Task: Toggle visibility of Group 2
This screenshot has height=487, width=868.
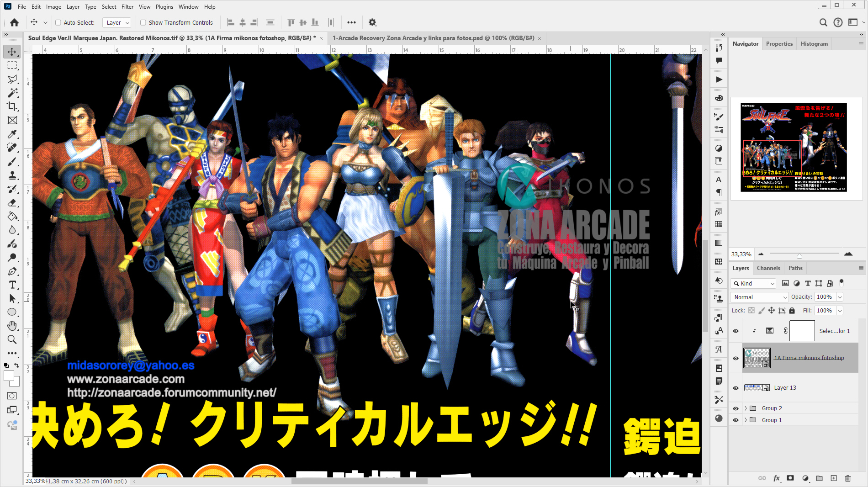Action: [736, 408]
